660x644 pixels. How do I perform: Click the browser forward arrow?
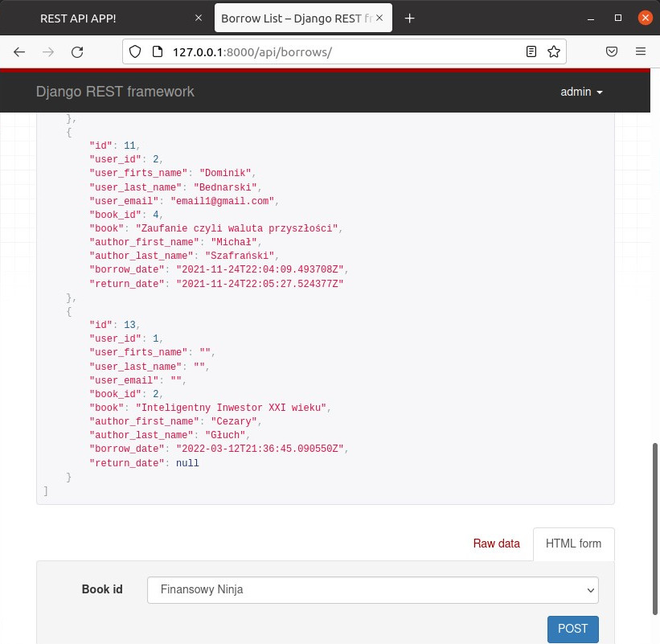tap(48, 51)
